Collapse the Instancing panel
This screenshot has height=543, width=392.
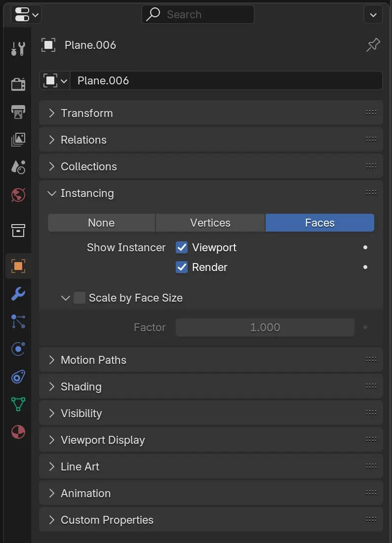pyautogui.click(x=87, y=193)
